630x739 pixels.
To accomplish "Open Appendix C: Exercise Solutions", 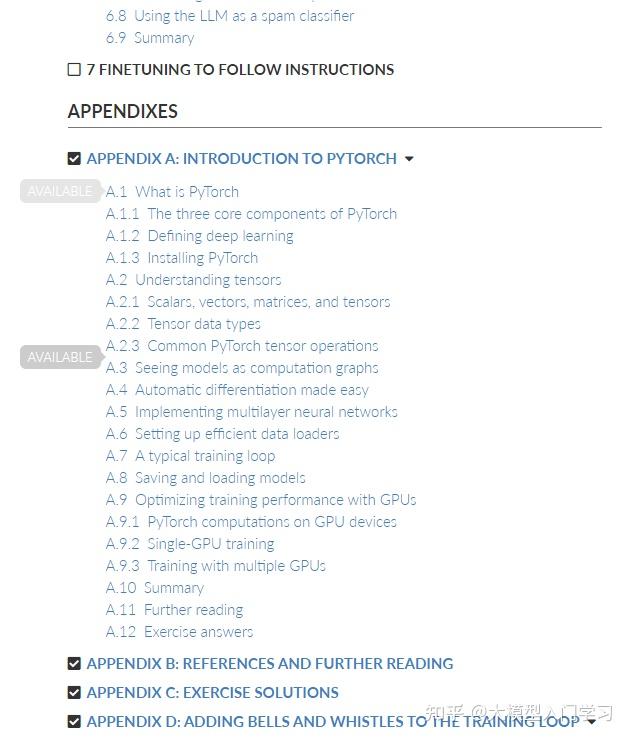I will pos(212,693).
